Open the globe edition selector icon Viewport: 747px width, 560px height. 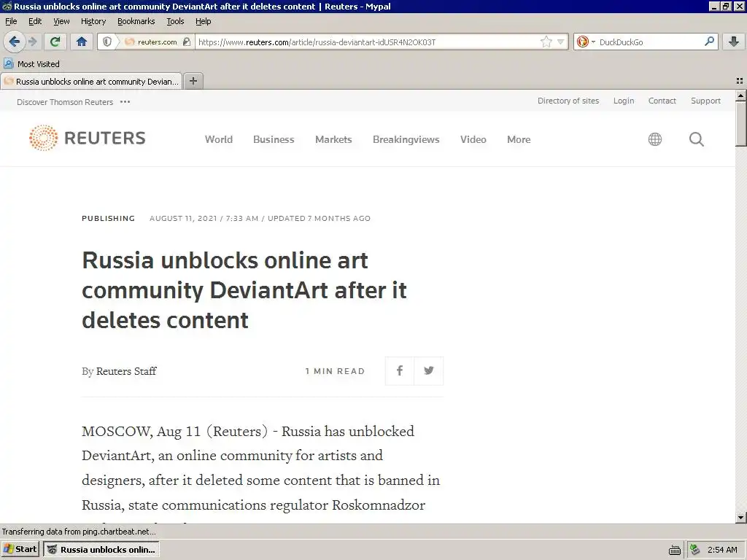(x=655, y=139)
